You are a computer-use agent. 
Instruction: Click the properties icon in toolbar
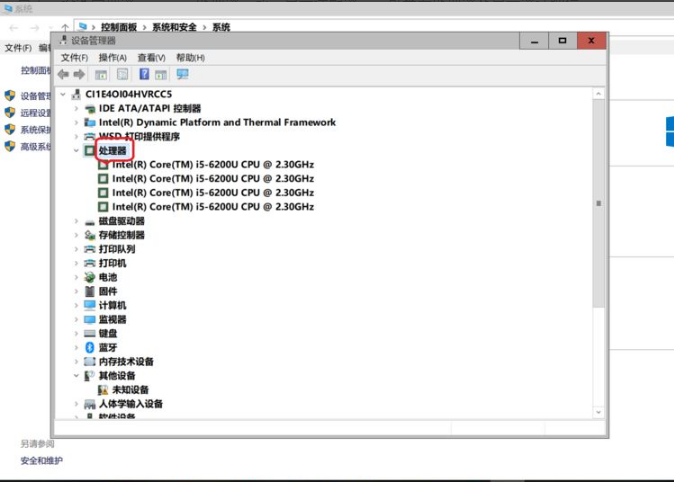(x=101, y=74)
